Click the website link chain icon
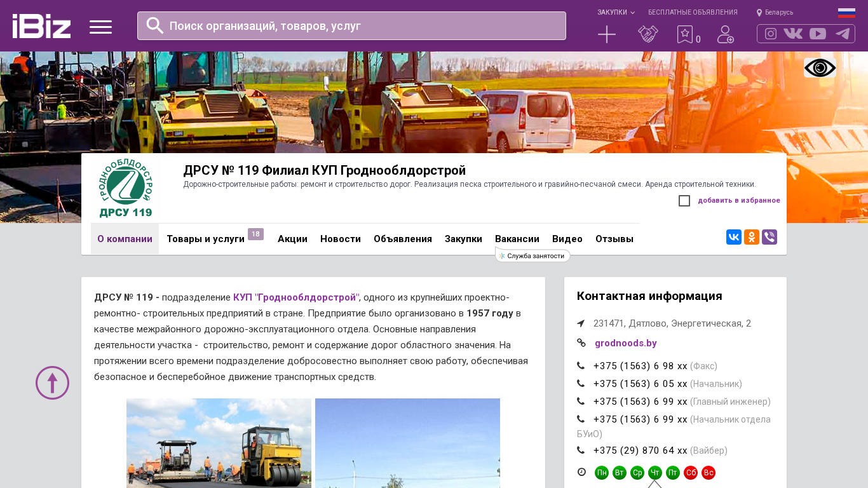 click(x=581, y=343)
